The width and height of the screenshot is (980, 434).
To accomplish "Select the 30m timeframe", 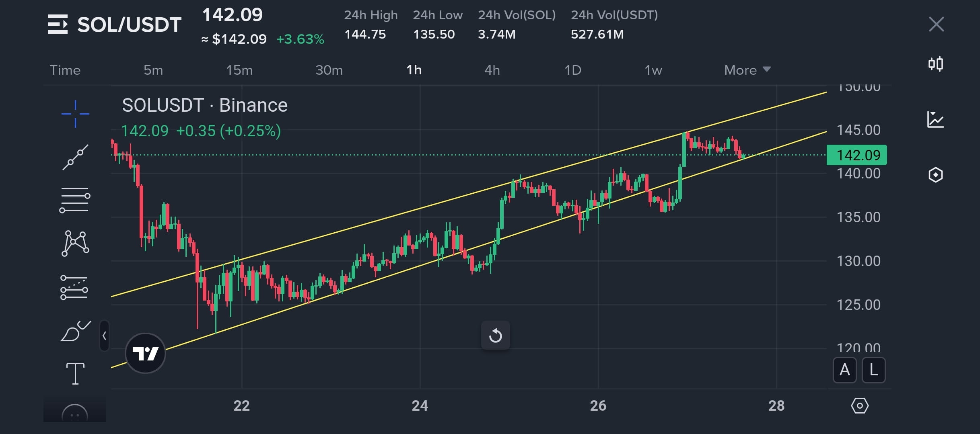I will (x=329, y=70).
